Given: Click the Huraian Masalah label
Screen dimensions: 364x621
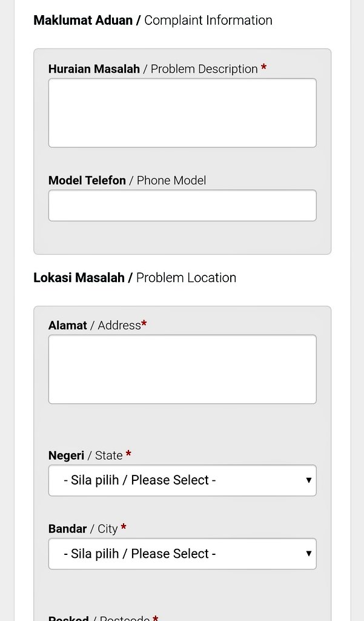Looking at the screenshot, I should (x=94, y=69).
